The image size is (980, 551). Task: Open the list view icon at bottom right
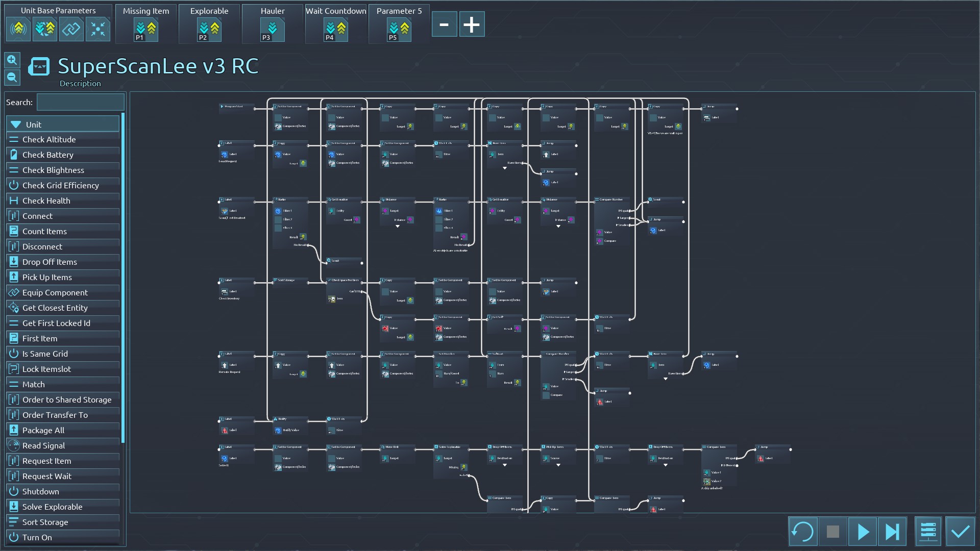click(928, 532)
